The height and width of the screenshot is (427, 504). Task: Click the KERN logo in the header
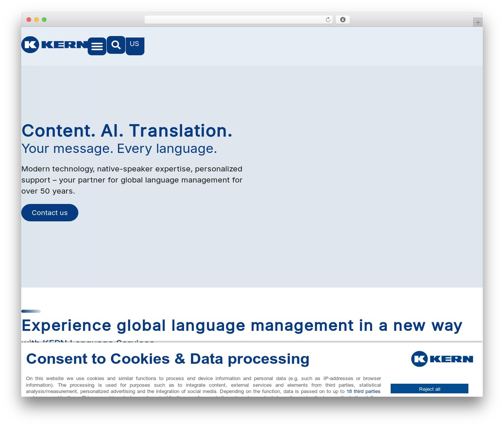(55, 45)
